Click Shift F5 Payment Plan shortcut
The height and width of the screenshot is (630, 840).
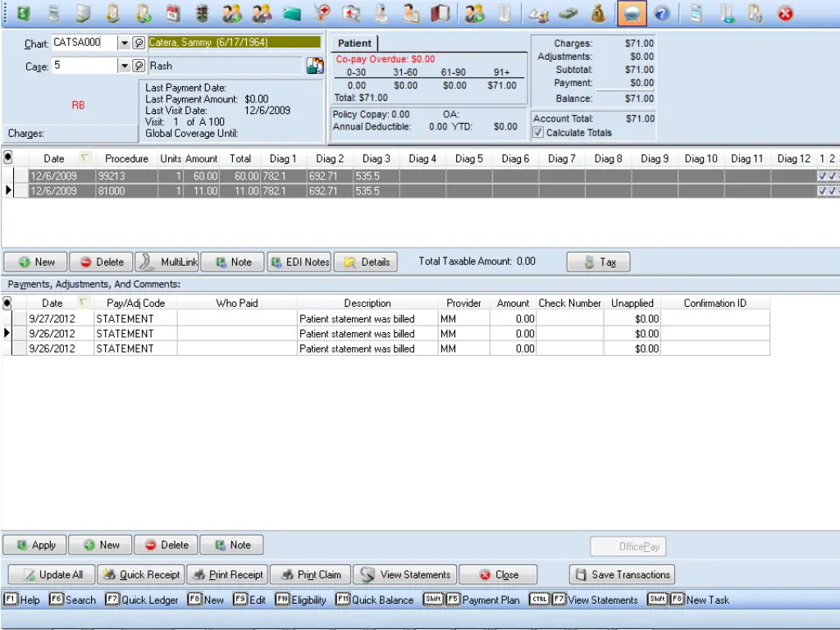pyautogui.click(x=472, y=600)
